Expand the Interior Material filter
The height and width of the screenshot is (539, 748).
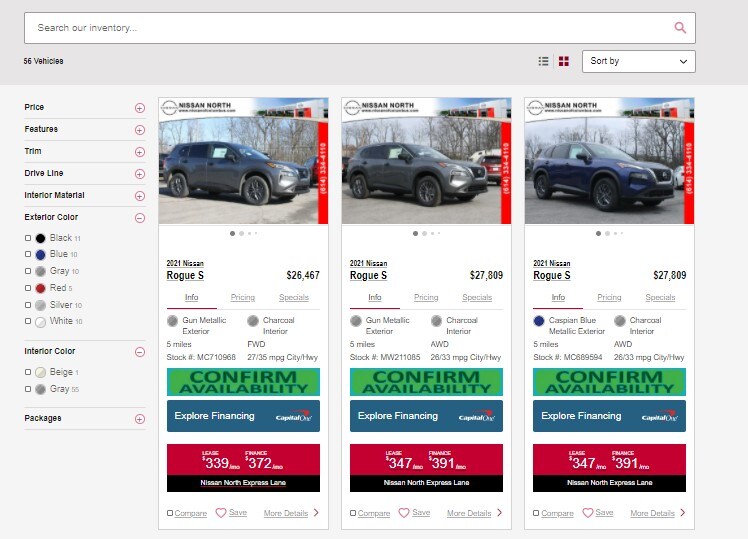point(140,196)
